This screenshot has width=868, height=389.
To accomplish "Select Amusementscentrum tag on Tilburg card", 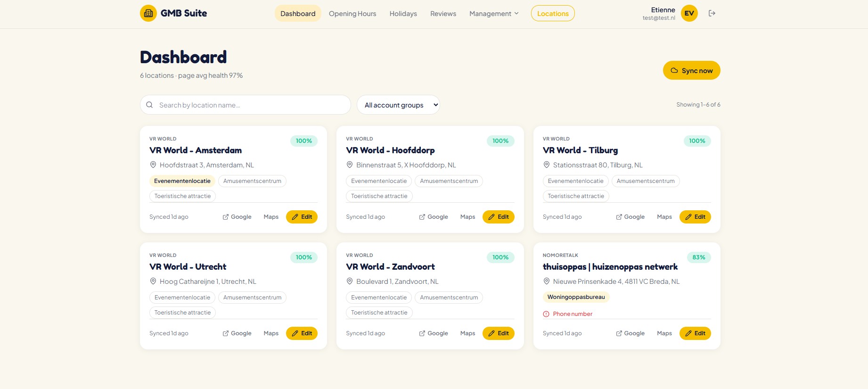I will [646, 181].
